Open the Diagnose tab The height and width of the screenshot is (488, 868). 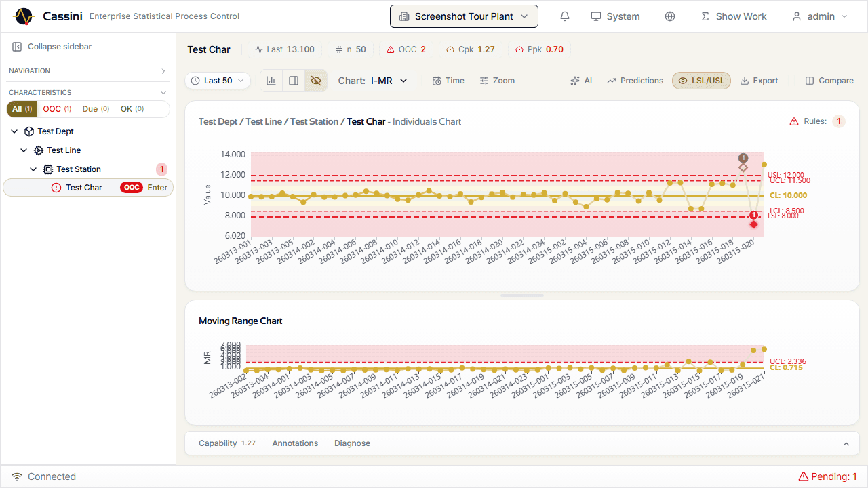coord(352,443)
